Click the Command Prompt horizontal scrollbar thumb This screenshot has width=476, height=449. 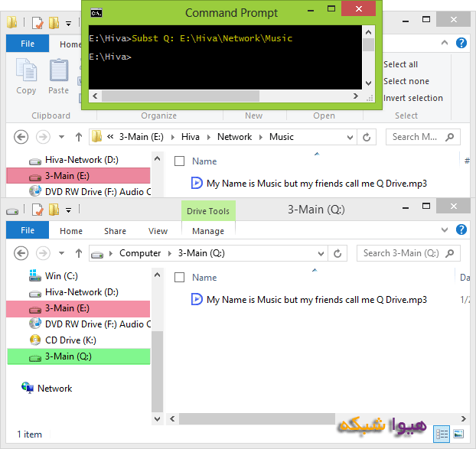[x=181, y=96]
